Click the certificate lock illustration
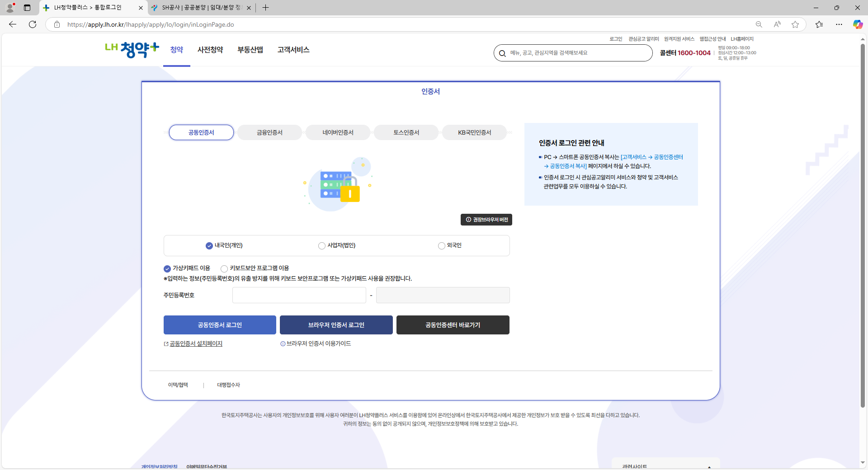The image size is (868, 470). click(x=338, y=184)
